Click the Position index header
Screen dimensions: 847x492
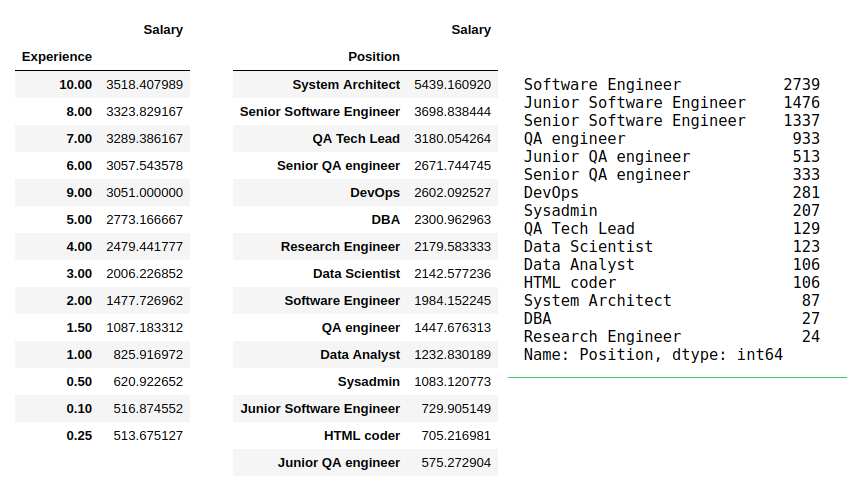373,57
